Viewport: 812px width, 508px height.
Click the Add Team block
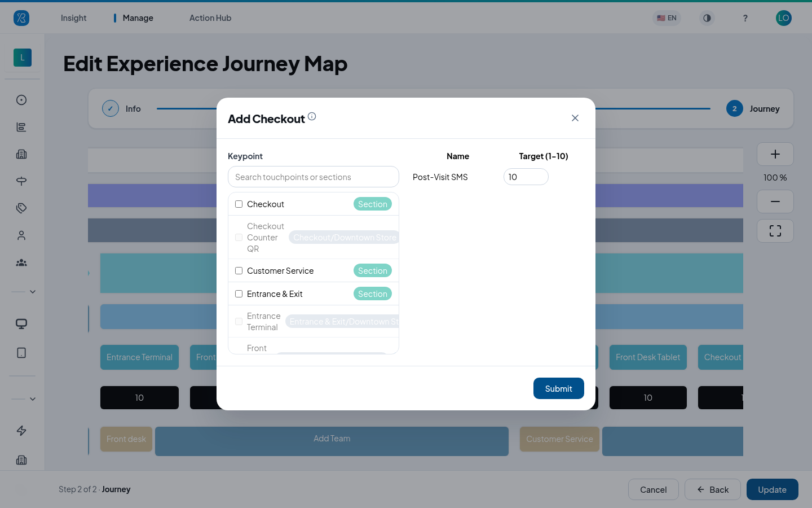tap(332, 441)
